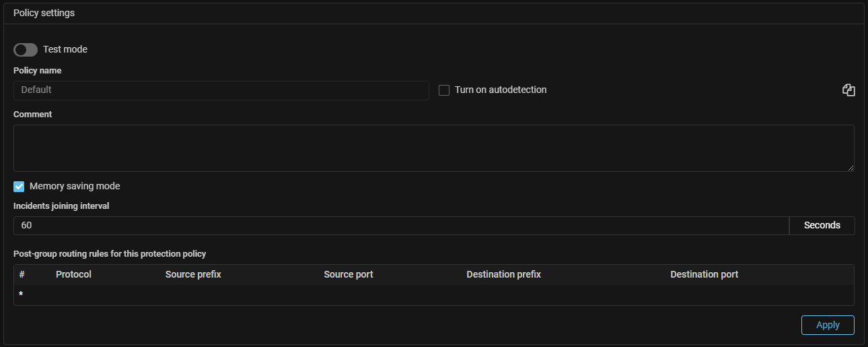868x347 pixels.
Task: Click the Incidents joining interval field
Action: tap(401, 226)
